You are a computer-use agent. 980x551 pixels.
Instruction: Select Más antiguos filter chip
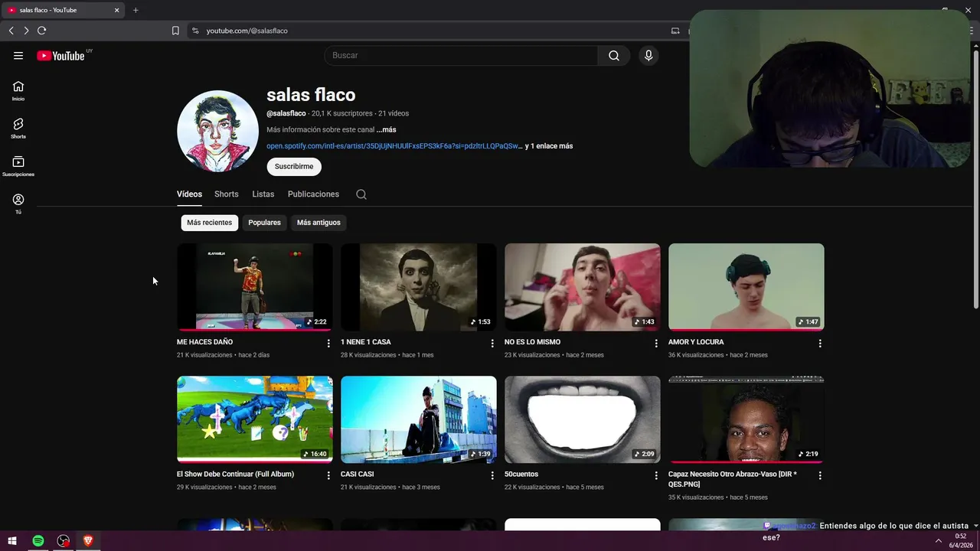click(x=318, y=223)
